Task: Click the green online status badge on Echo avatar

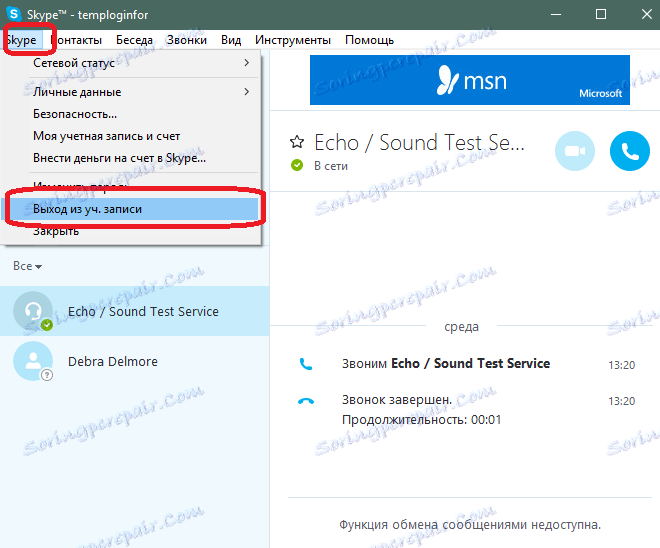Action: [x=47, y=325]
